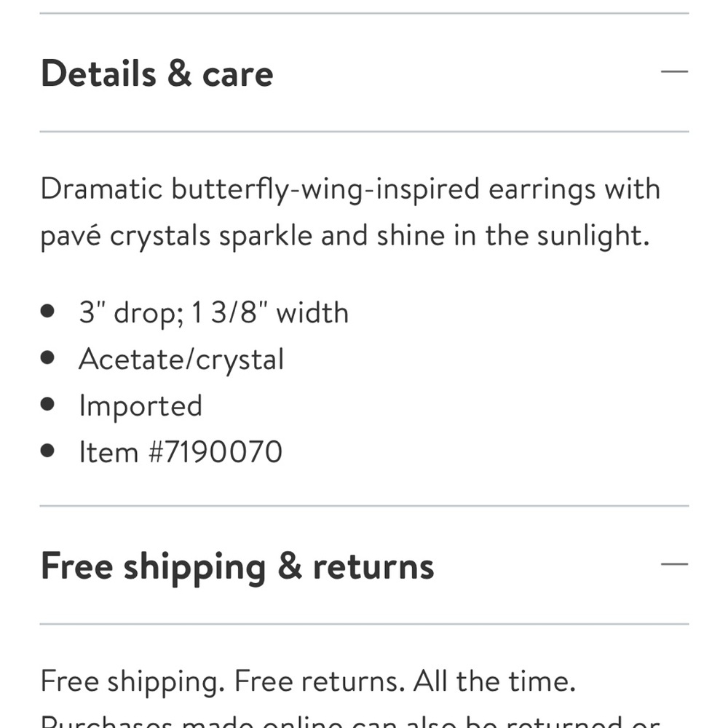Viewport: 728px width, 728px height.
Task: Click the Purchases made online line
Action: click(x=351, y=721)
